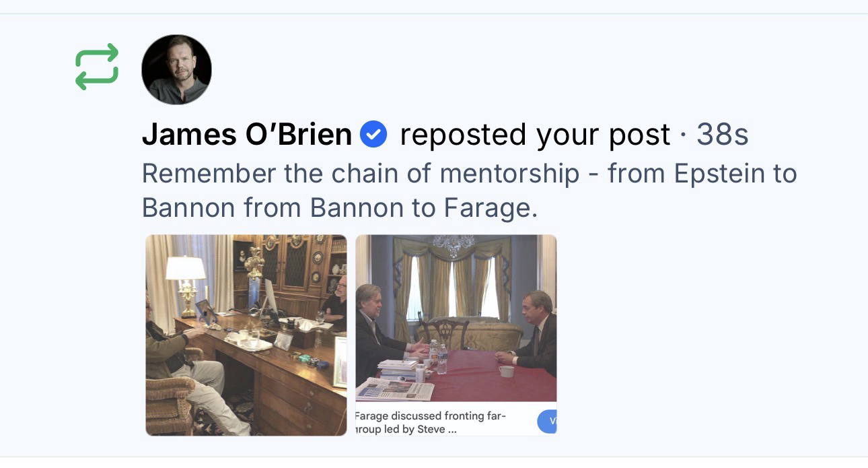Open the left desk-office photo thumbnail

246,335
